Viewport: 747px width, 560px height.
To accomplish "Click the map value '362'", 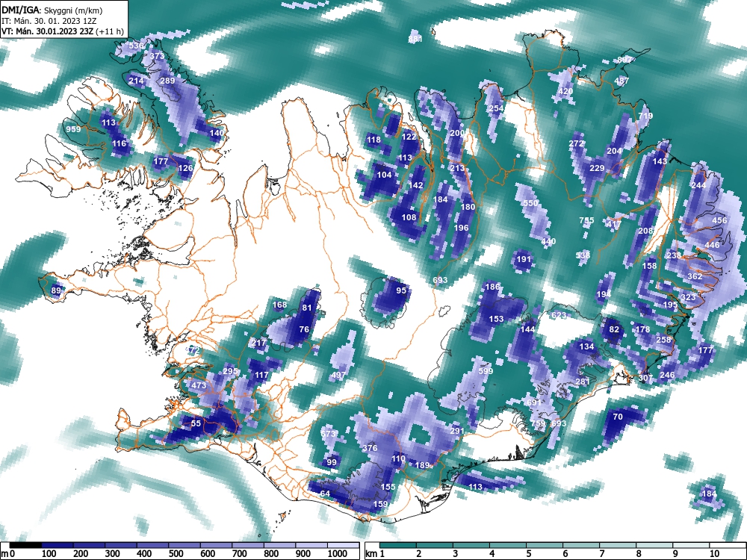I will tap(695, 276).
